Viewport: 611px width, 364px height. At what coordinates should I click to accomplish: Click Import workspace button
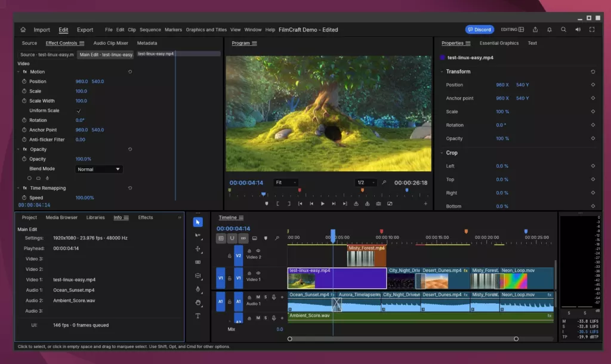[x=42, y=30]
